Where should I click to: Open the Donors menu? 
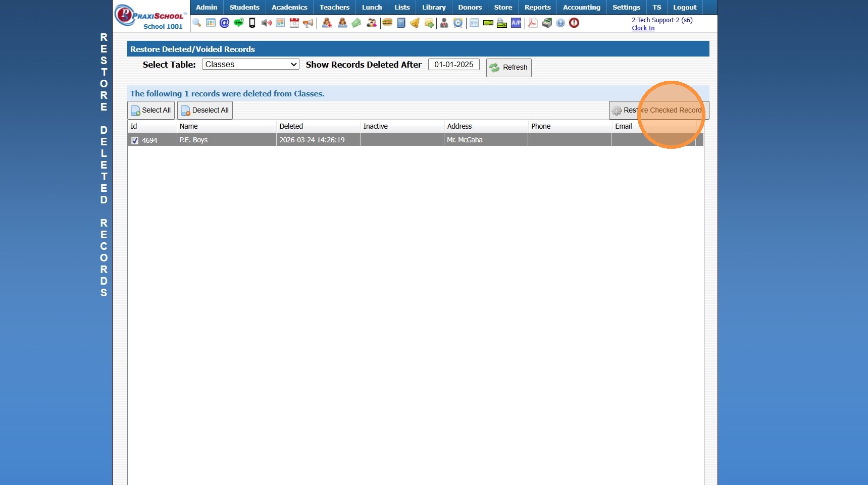[x=470, y=7]
